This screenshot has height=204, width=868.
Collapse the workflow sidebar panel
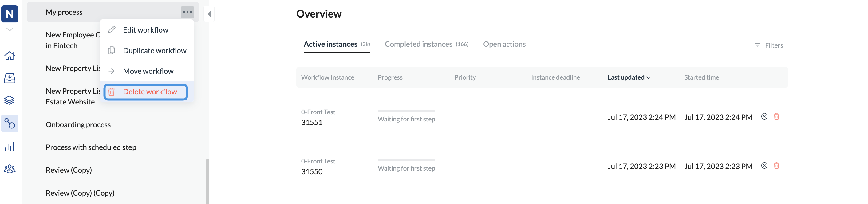pos(209,14)
